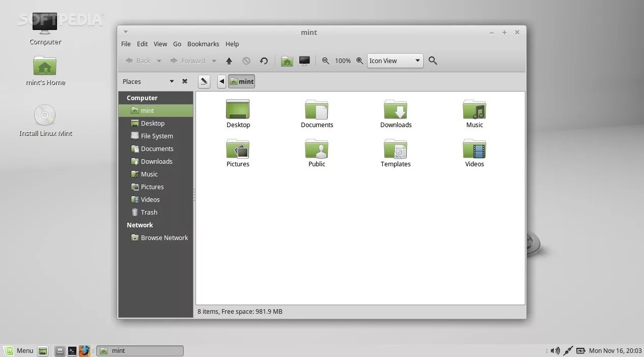644x357 pixels.
Task: Expand the Forward history dropdown arrow
Action: tap(214, 61)
